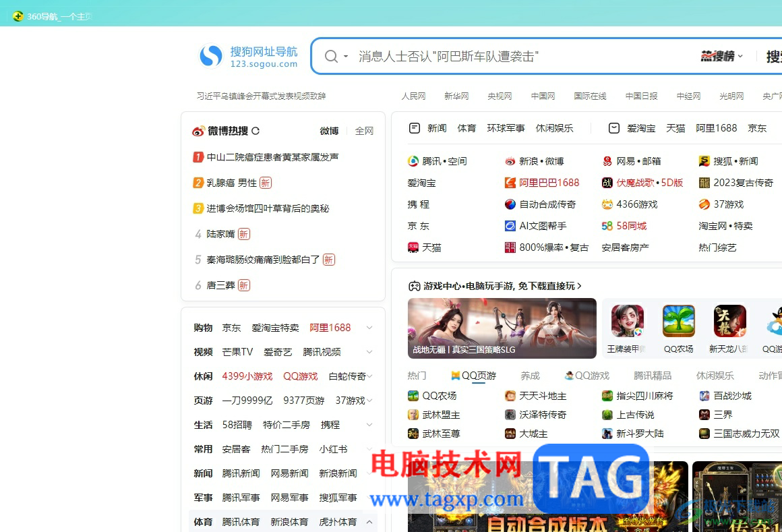
Task: Open the AI文图帮手 icon
Action: pos(510,226)
